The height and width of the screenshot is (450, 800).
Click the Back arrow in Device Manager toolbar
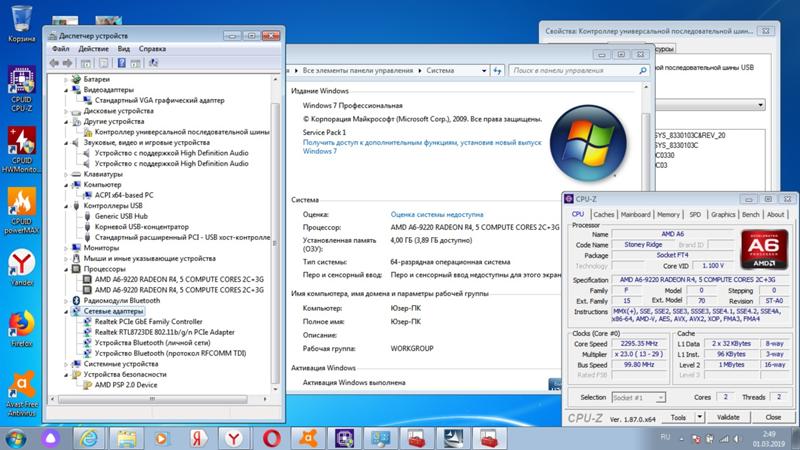[x=54, y=63]
